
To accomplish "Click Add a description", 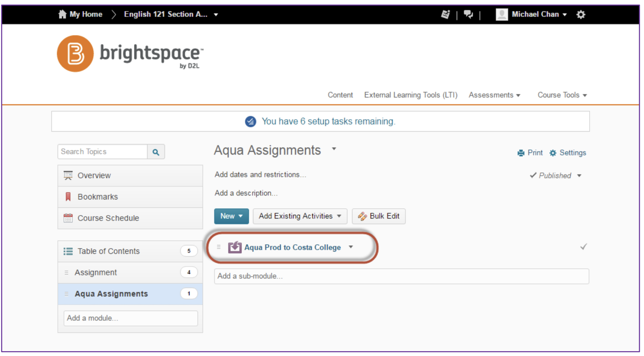I will pyautogui.click(x=246, y=193).
